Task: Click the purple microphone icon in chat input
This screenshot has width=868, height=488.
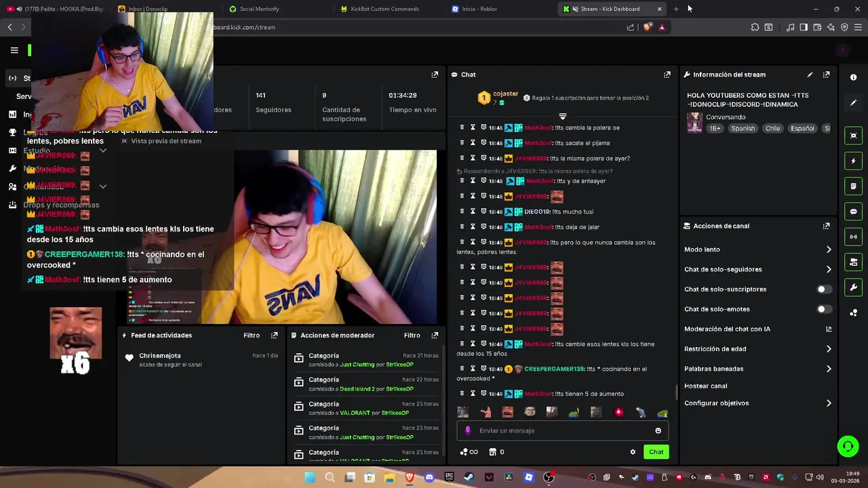Action: point(468,431)
